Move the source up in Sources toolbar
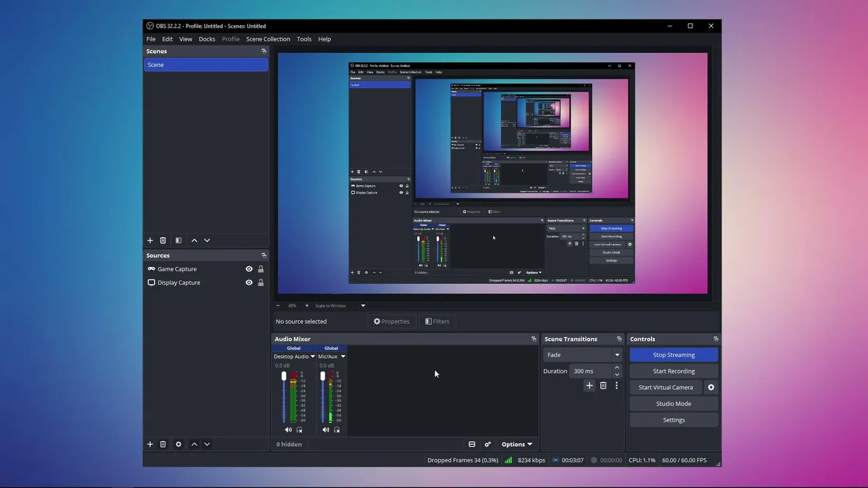 pos(194,444)
